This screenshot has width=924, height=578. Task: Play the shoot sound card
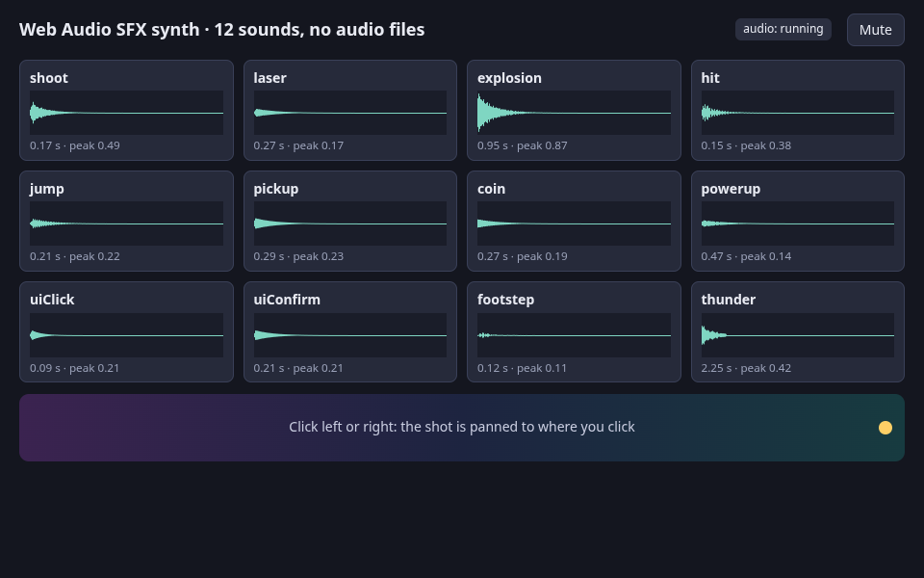126,110
